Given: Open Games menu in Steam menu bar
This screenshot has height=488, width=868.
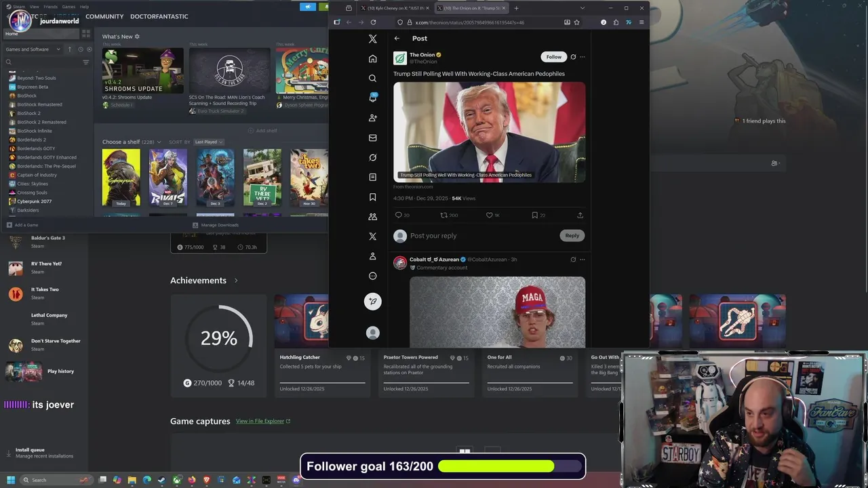Looking at the screenshot, I should tap(68, 7).
